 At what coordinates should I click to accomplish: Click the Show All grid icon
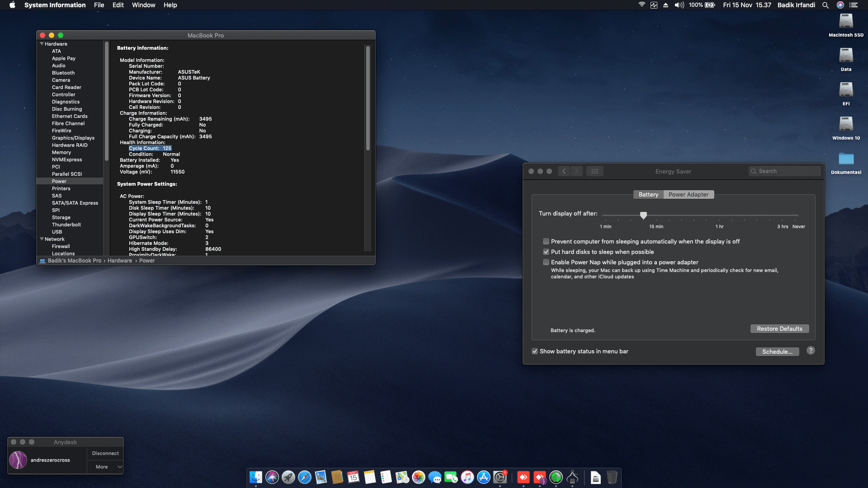[x=594, y=171]
